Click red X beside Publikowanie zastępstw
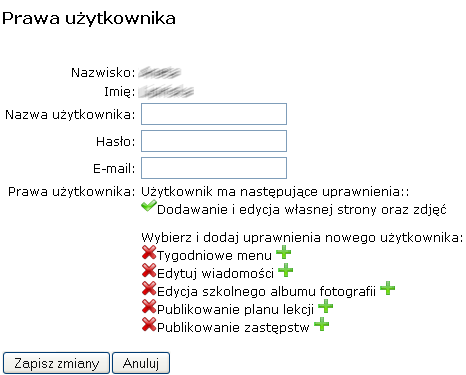The width and height of the screenshot is (466, 375). coord(149,324)
